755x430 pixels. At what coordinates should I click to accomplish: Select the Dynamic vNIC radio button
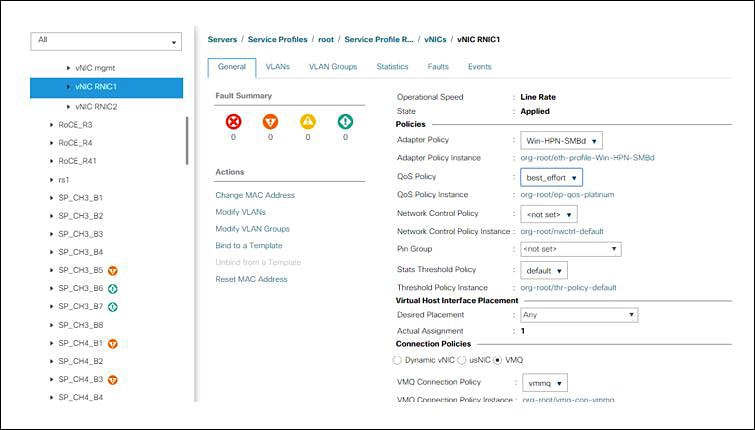397,360
